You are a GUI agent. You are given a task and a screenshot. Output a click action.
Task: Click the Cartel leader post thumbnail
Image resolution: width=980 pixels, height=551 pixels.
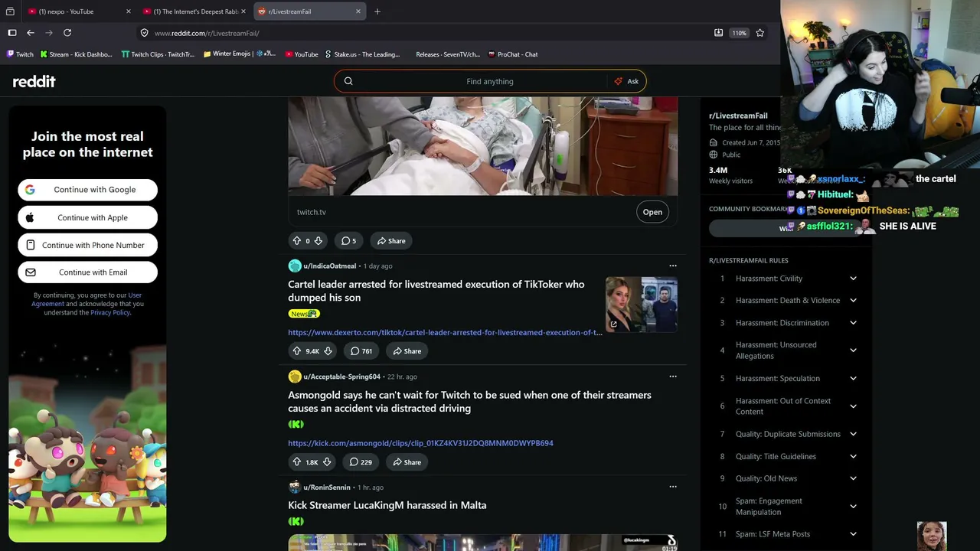[x=642, y=305]
